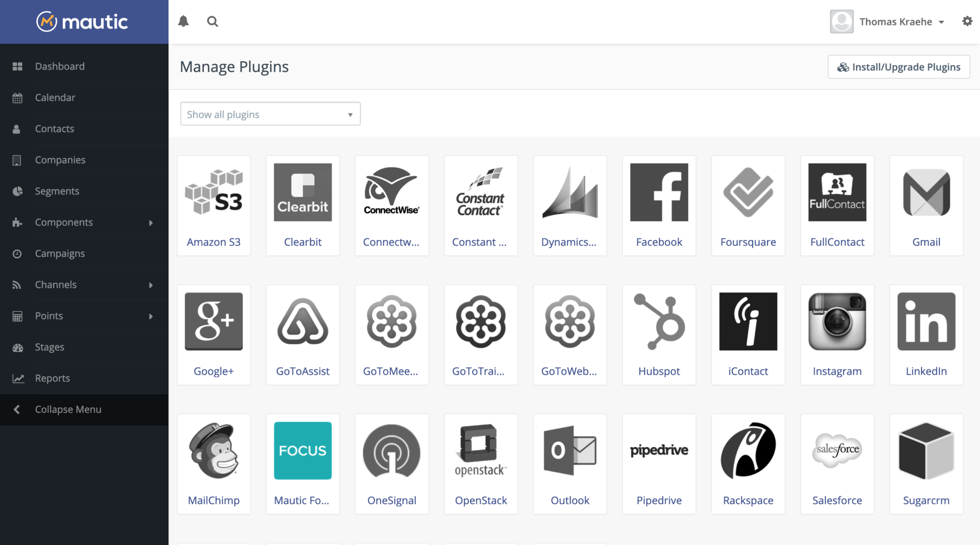
Task: Open the MailChimp plugin
Action: pyautogui.click(x=213, y=464)
